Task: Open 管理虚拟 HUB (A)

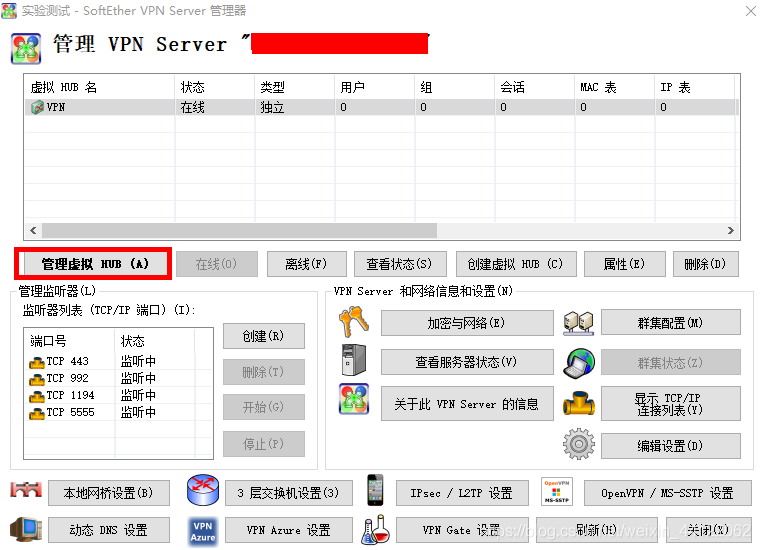Action: coord(94,264)
